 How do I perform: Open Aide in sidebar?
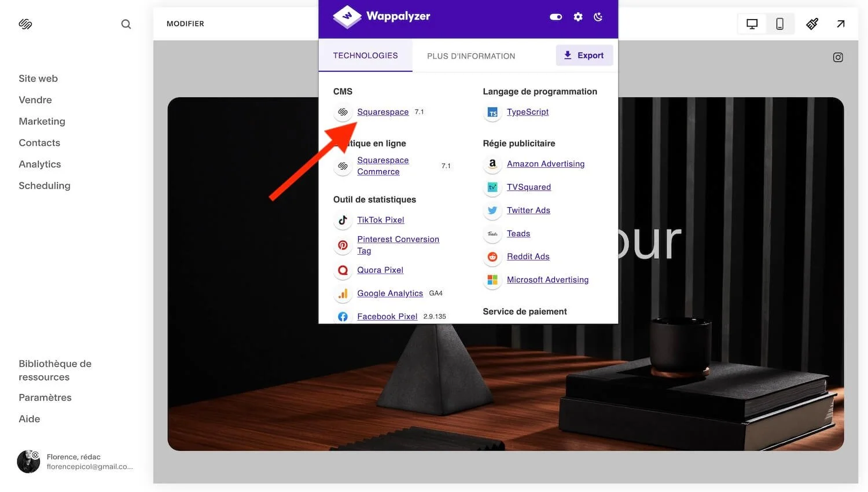30,419
